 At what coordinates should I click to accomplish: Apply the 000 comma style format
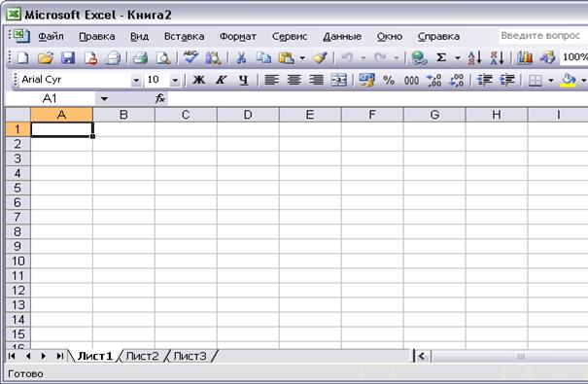coord(411,80)
